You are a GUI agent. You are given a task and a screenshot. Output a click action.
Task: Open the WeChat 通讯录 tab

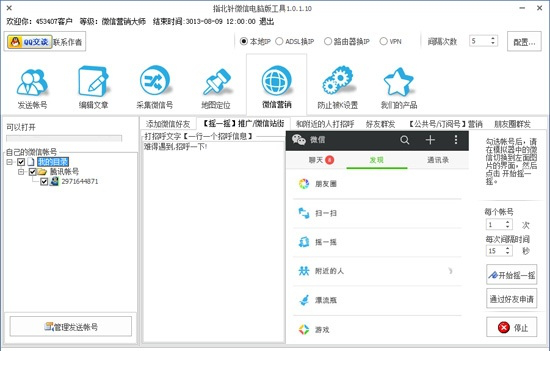point(438,160)
